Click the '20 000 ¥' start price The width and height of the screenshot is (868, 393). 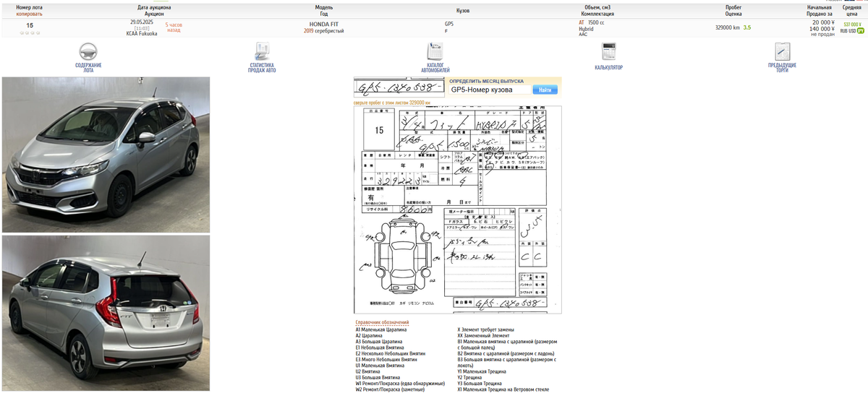823,22
